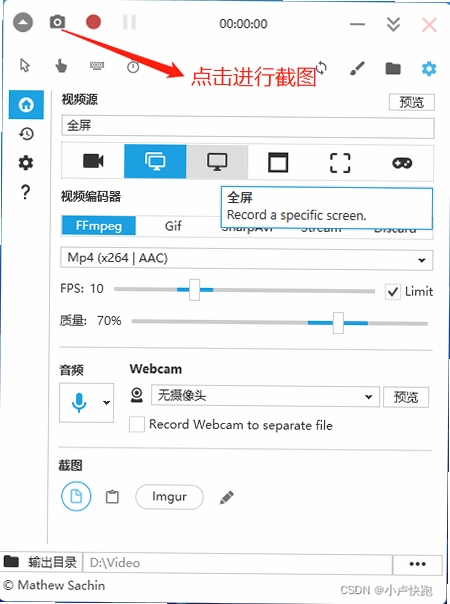Open the output folder icon in toolbar
The height and width of the screenshot is (604, 450).
click(393, 69)
